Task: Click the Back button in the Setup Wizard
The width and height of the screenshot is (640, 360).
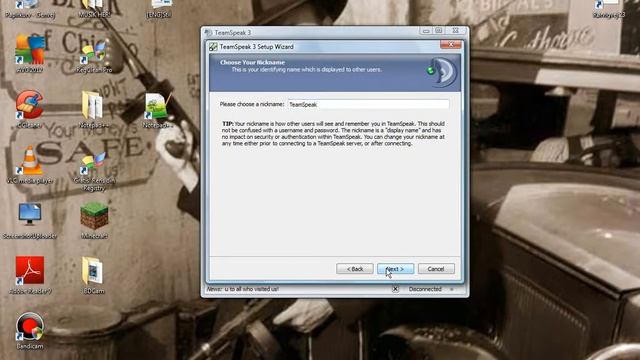Action: click(x=354, y=269)
